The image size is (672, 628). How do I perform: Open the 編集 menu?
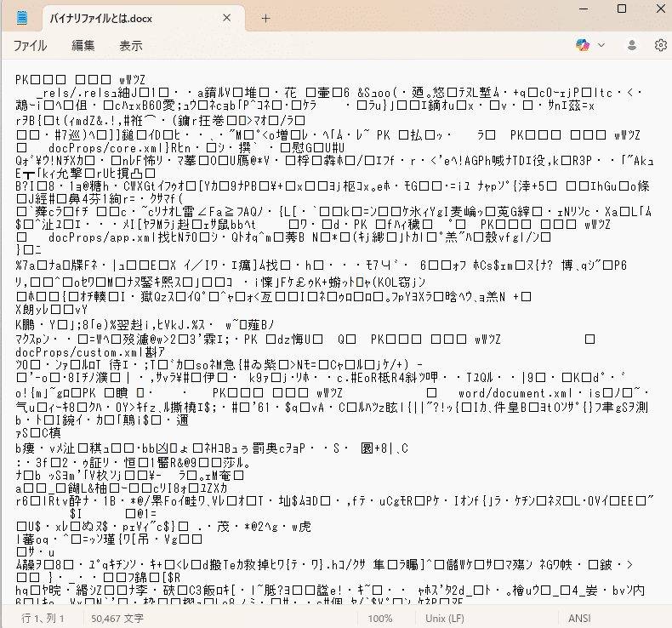83,45
